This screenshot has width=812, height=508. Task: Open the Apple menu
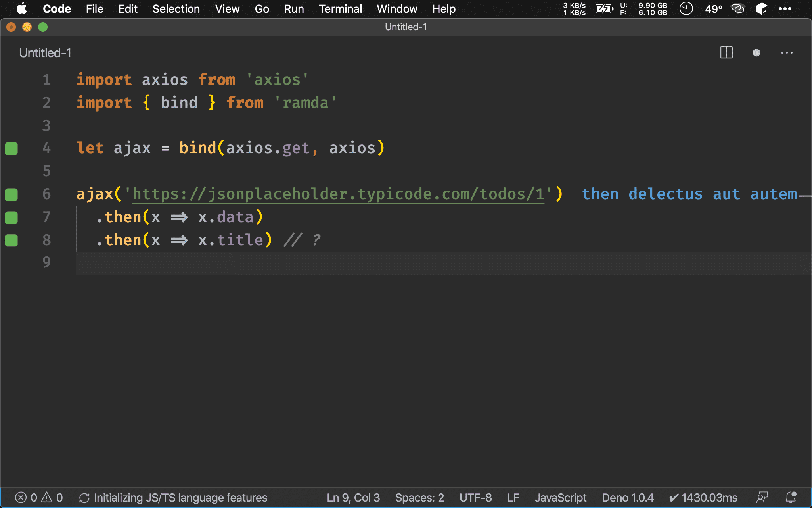(22, 9)
